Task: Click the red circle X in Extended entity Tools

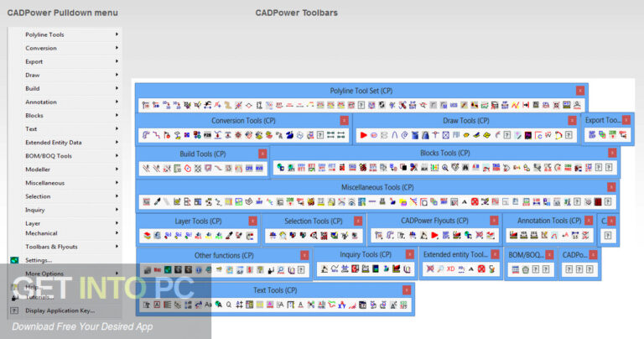Action: [481, 269]
